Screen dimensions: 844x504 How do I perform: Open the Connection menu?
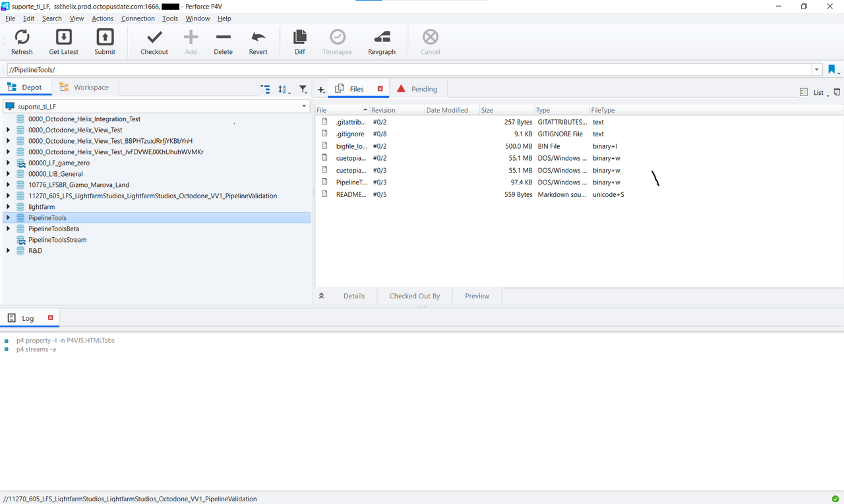pos(138,18)
